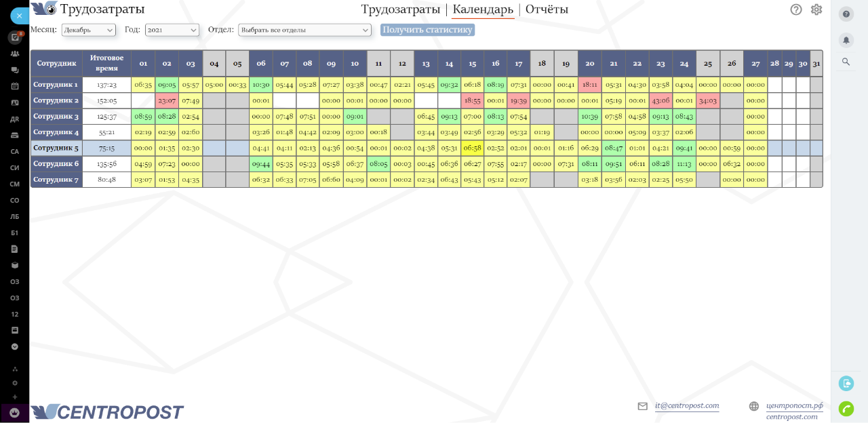The height and width of the screenshot is (423, 868).
Task: Click the Centropost owl logo at top left
Action: 44,9
